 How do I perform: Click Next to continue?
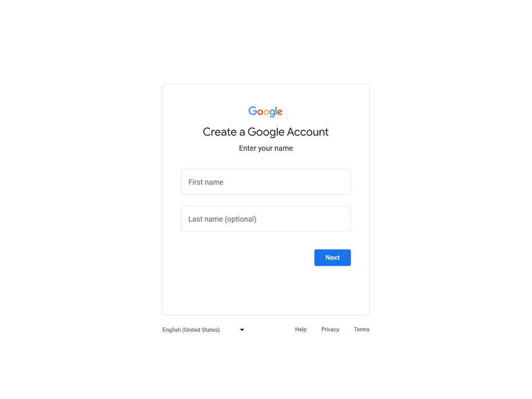pos(333,258)
